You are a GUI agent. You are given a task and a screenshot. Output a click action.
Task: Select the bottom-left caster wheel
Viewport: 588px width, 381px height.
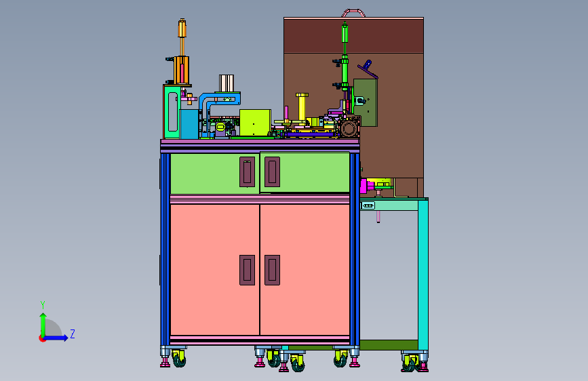point(179,359)
